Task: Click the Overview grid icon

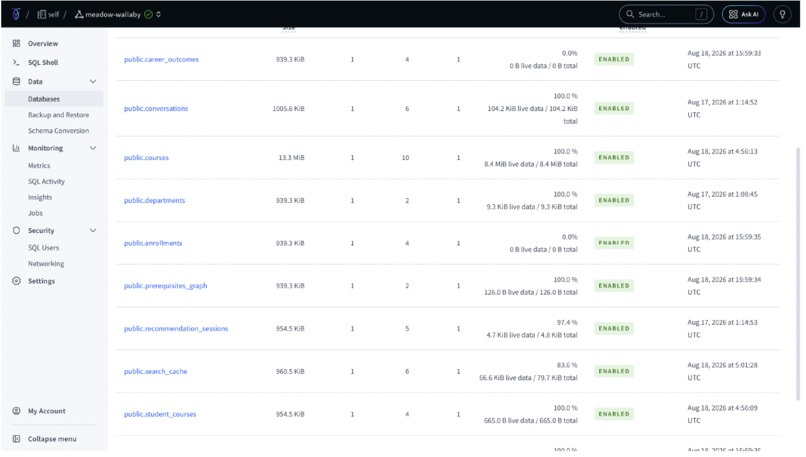Action: [16, 44]
